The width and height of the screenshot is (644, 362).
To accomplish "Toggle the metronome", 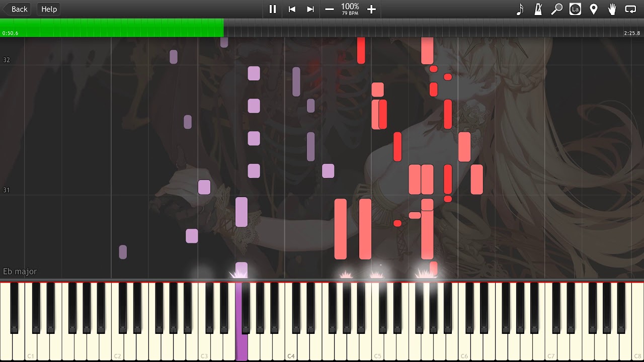I will pyautogui.click(x=538, y=9).
